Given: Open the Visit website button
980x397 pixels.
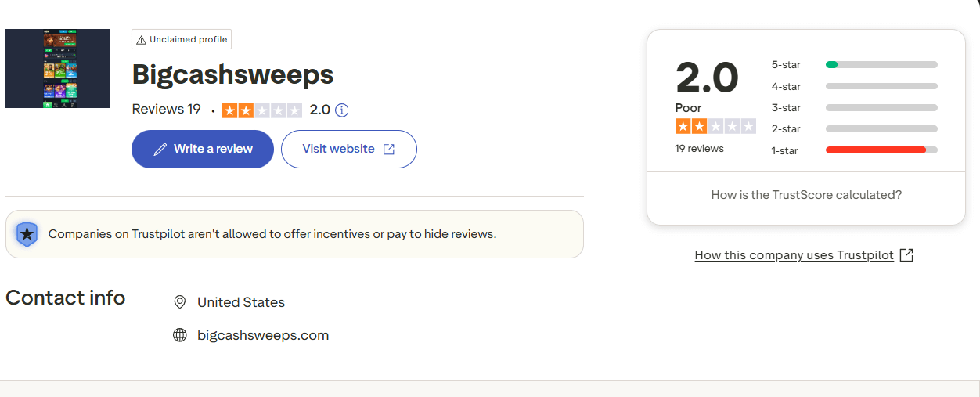Looking at the screenshot, I should tap(348, 149).
